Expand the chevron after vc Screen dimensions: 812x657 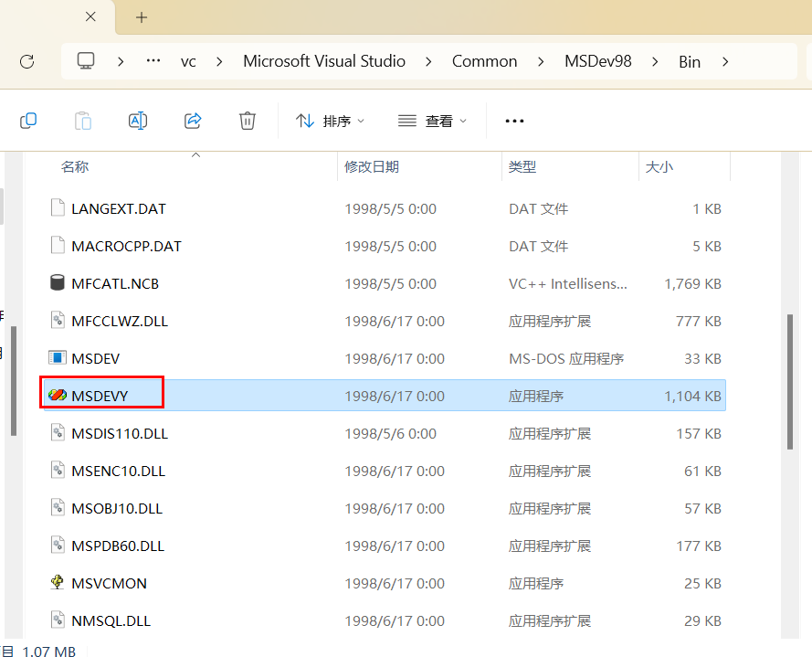pyautogui.click(x=219, y=61)
